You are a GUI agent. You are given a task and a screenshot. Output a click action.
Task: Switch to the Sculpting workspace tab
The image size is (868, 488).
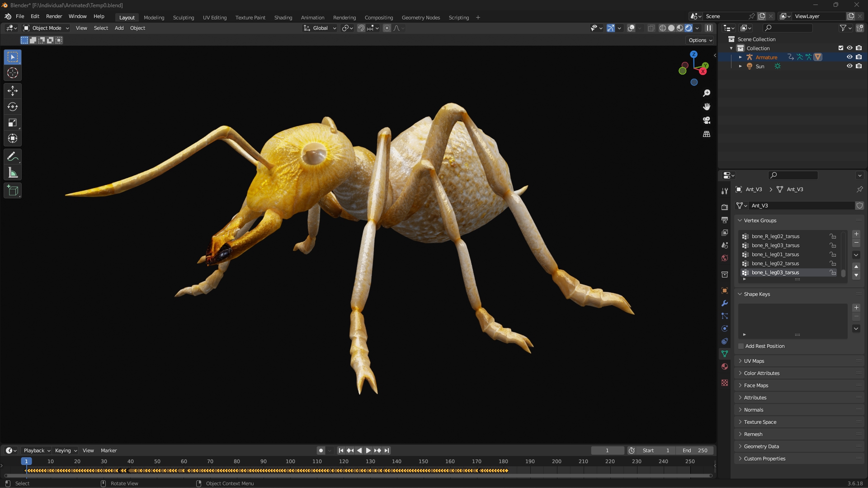pyautogui.click(x=183, y=18)
